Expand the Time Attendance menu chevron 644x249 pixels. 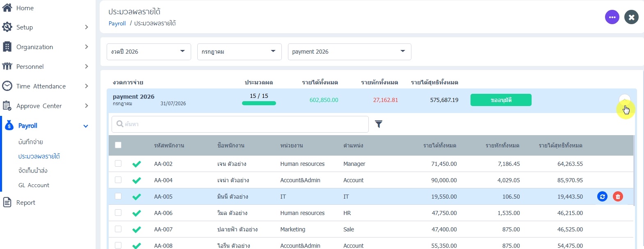tap(86, 86)
